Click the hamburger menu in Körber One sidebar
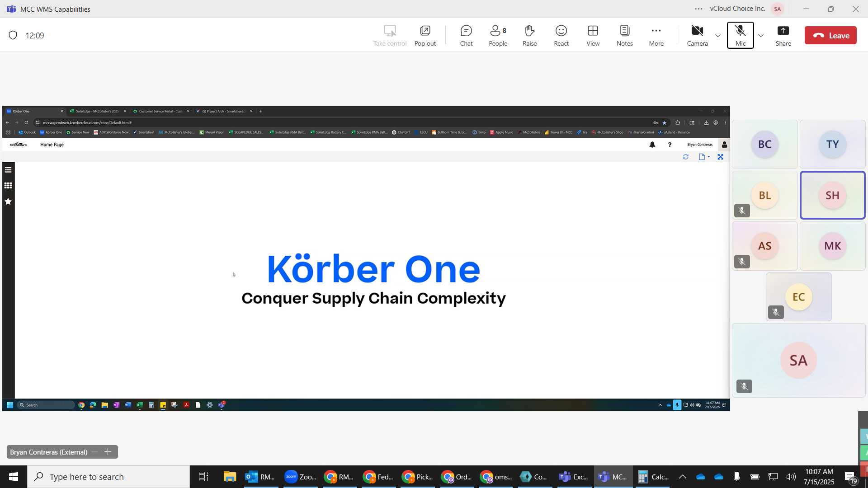The image size is (868, 488). [x=8, y=170]
